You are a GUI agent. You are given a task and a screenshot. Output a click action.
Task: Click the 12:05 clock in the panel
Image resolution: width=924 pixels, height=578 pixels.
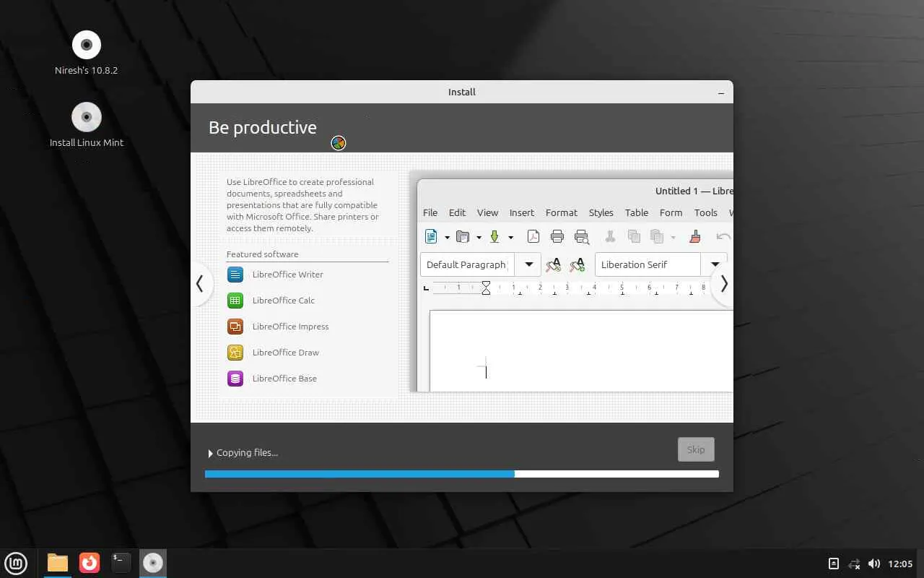click(x=900, y=564)
